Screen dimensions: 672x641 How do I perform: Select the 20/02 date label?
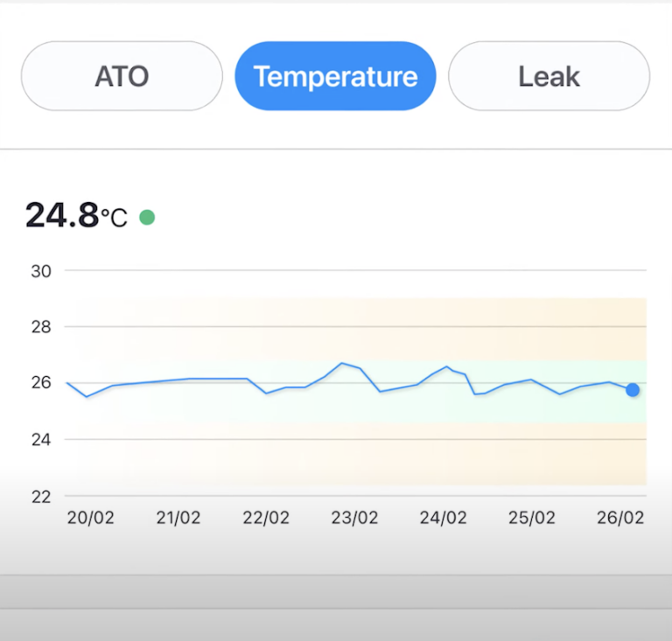point(91,518)
